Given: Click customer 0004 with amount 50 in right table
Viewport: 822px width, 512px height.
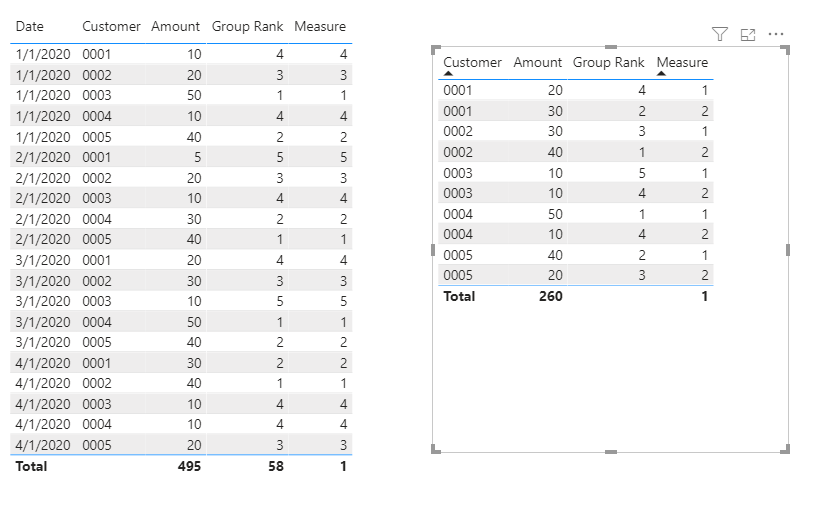Looking at the screenshot, I should (458, 214).
